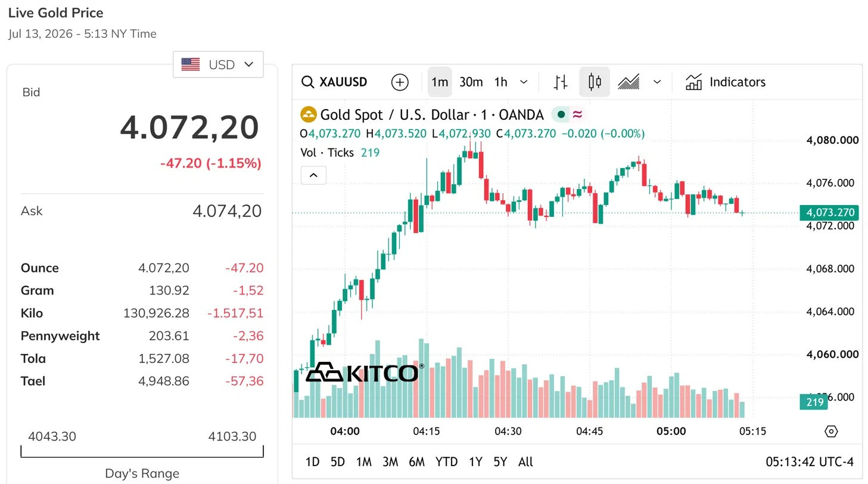
Task: Open chart settings hexagon icon
Action: (x=831, y=431)
